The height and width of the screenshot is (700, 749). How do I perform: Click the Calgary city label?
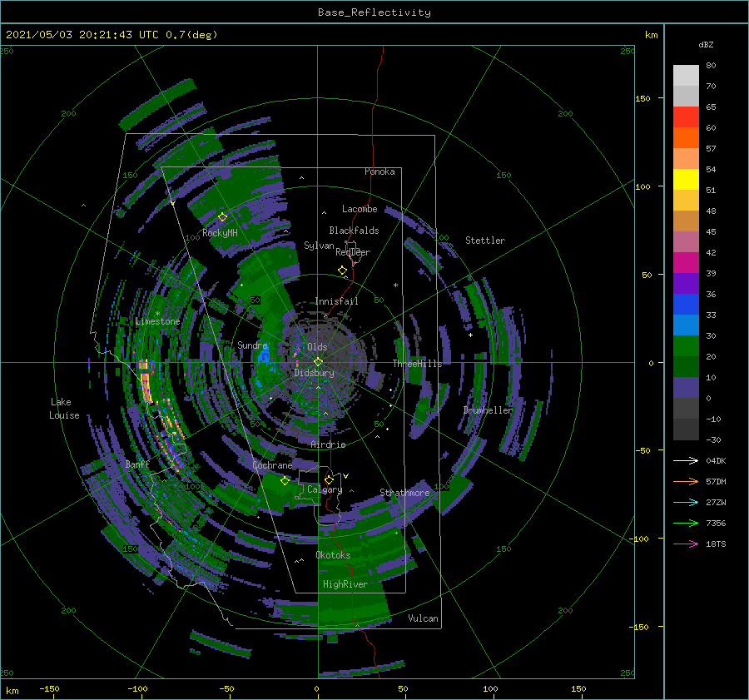pos(325,489)
